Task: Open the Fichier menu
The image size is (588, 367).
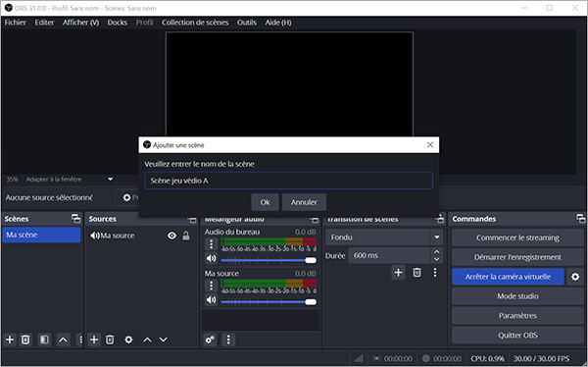Action: tap(16, 23)
